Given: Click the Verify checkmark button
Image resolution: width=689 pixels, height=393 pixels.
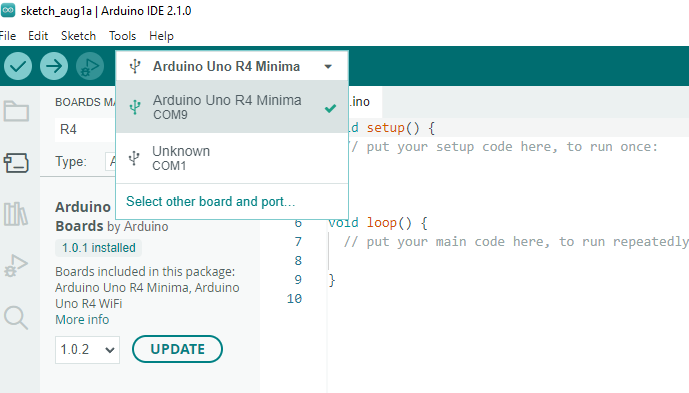Looking at the screenshot, I should [x=18, y=66].
